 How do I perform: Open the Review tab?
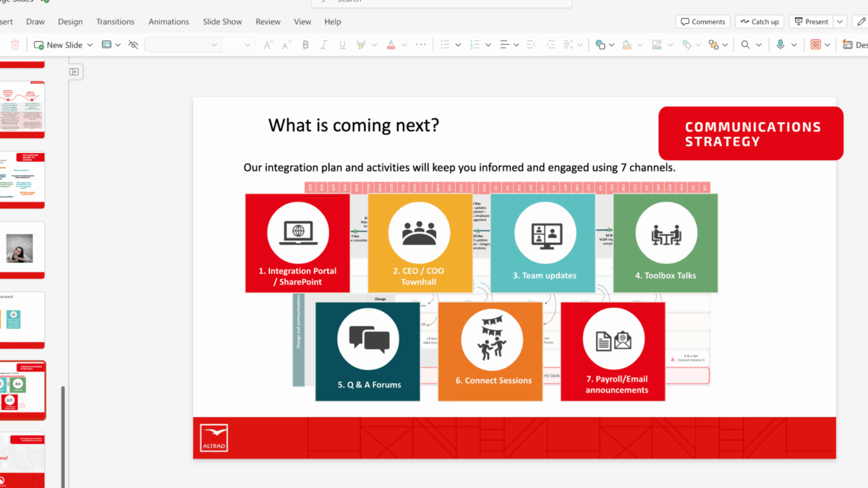[268, 22]
